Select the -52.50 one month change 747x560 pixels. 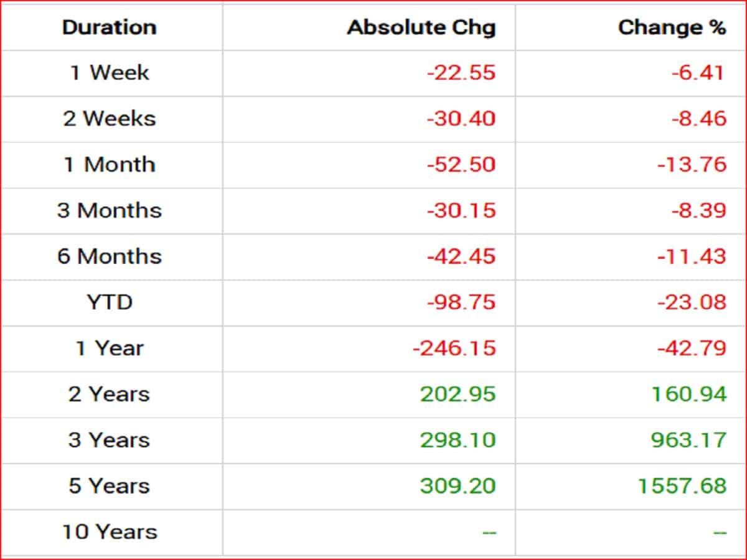(x=461, y=164)
